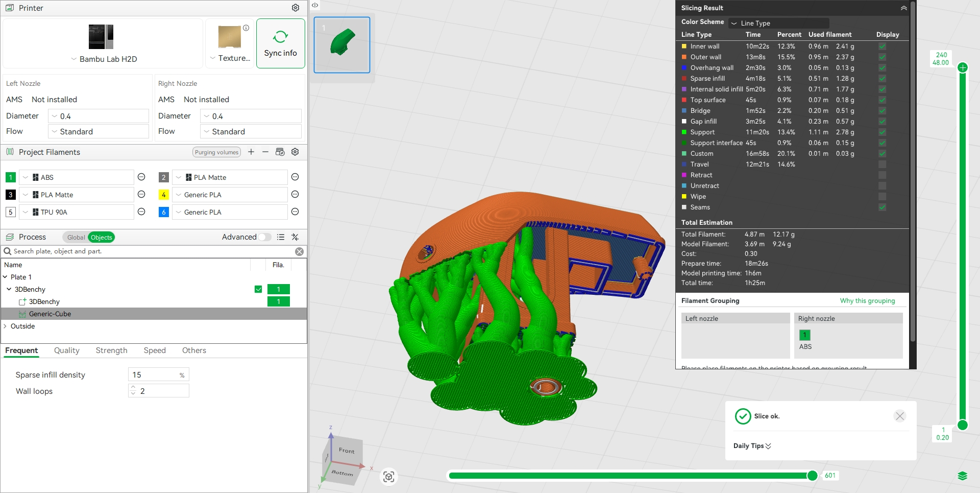This screenshot has width=980, height=493.
Task: Click the vertical layer slider lower handle
Action: pyautogui.click(x=963, y=425)
